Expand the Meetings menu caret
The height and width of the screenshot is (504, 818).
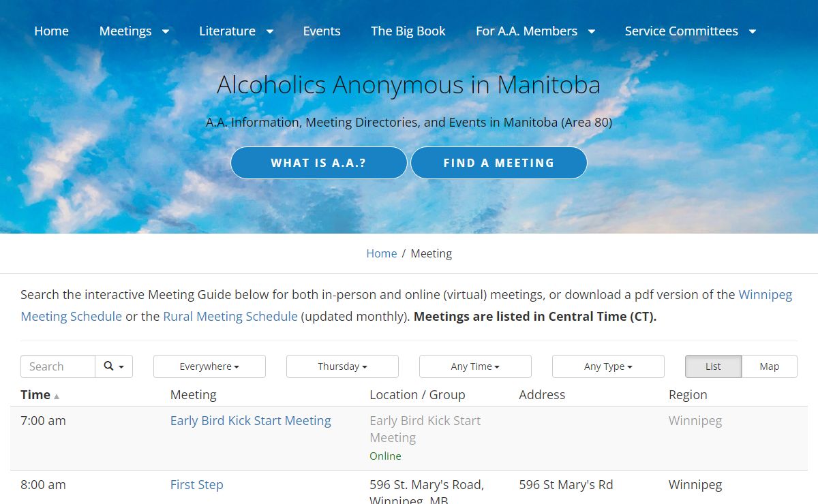[x=165, y=31]
